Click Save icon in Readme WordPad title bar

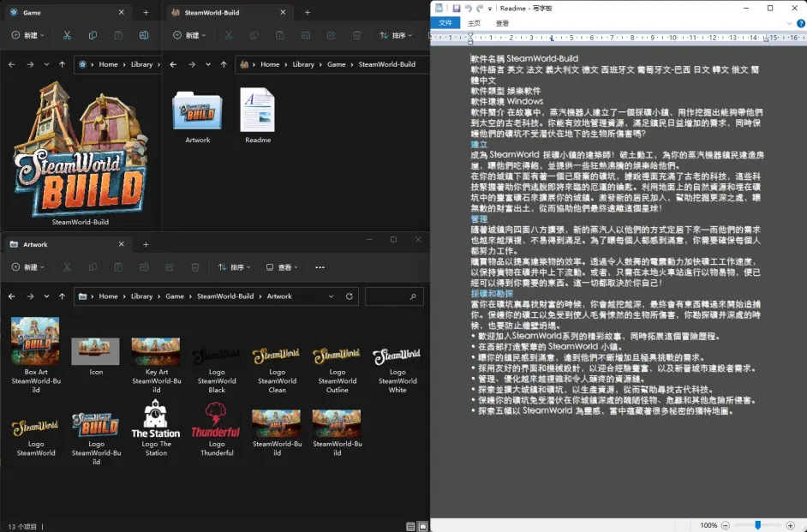(x=456, y=9)
